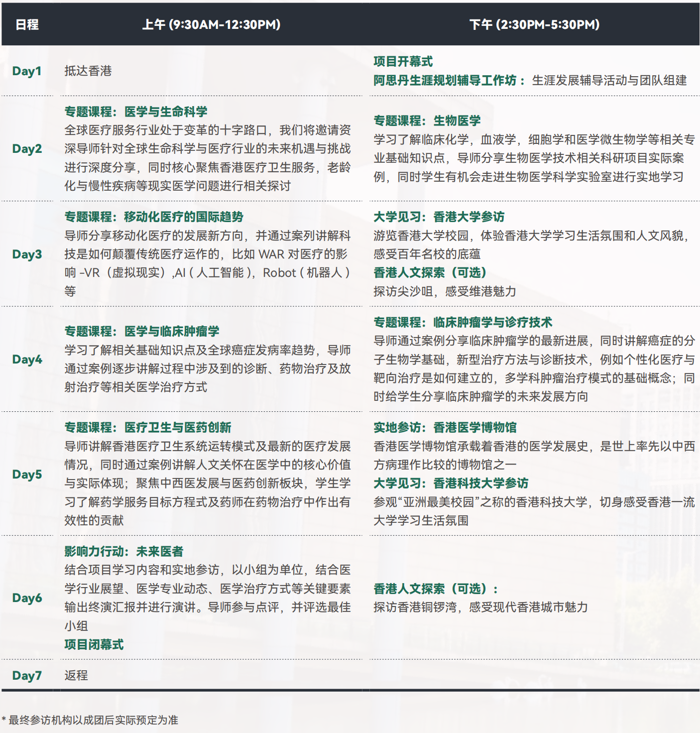Image resolution: width=700 pixels, height=733 pixels.
Task: Click 生涯发展辅导活动与团队组建 text
Action: pos(609,80)
